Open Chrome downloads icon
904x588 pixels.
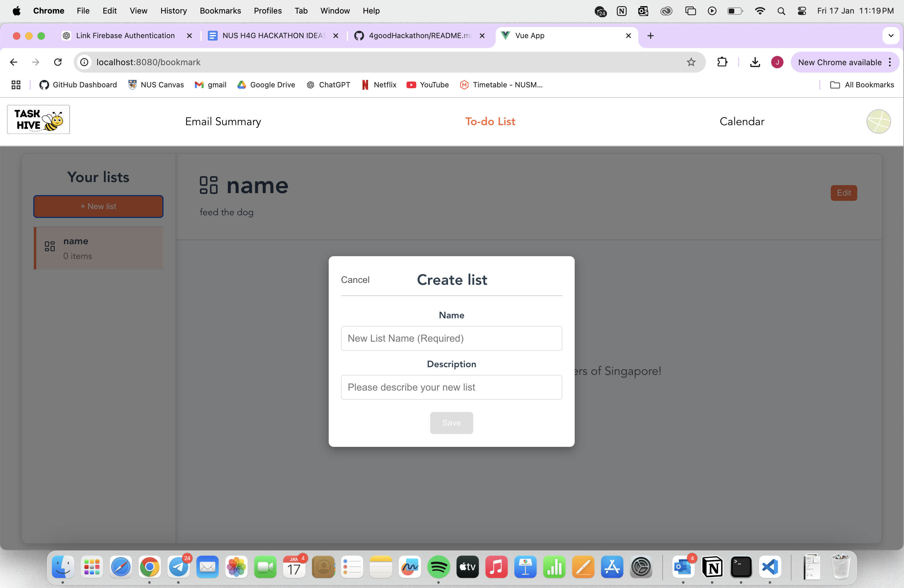tap(755, 62)
